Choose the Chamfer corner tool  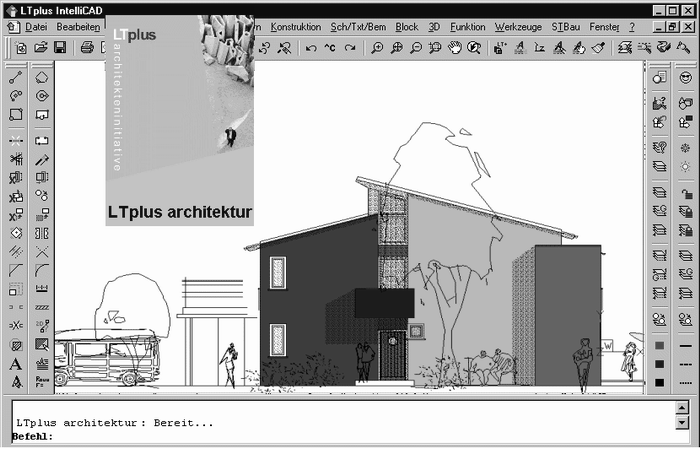16,270
